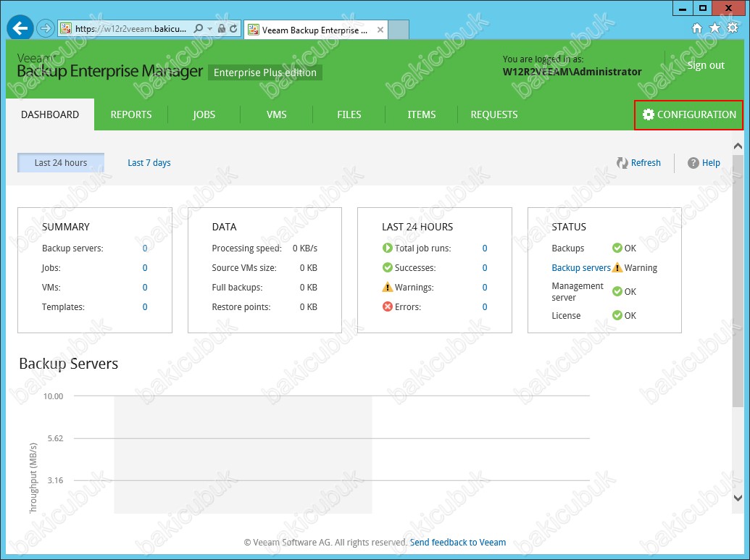Open a new browser tab
The height and width of the screenshot is (560, 750).
(398, 30)
